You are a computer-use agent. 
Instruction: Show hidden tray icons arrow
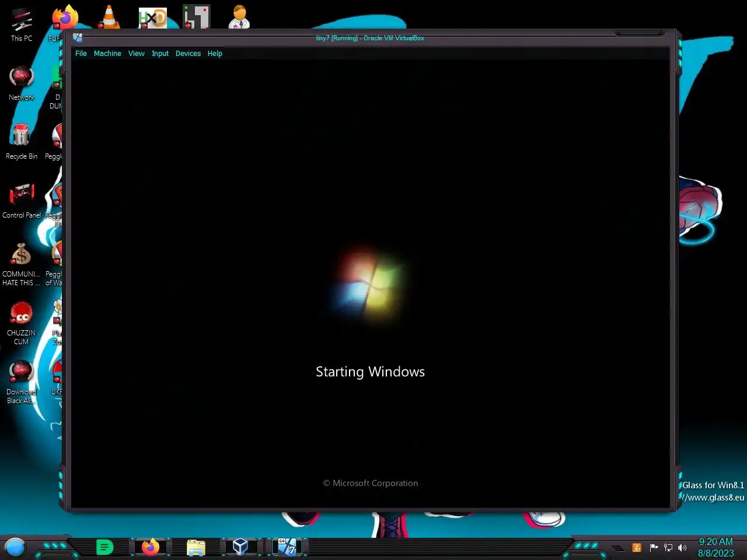click(617, 548)
